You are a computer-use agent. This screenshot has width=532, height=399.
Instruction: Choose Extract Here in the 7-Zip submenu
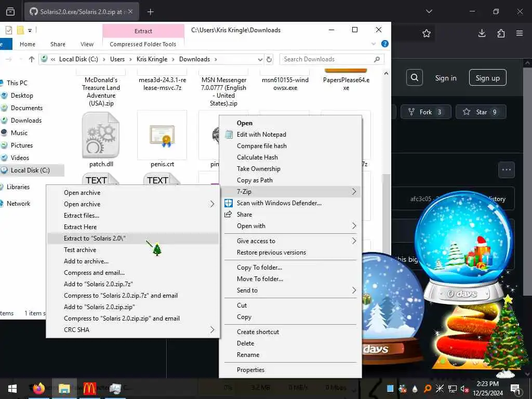click(x=132, y=227)
